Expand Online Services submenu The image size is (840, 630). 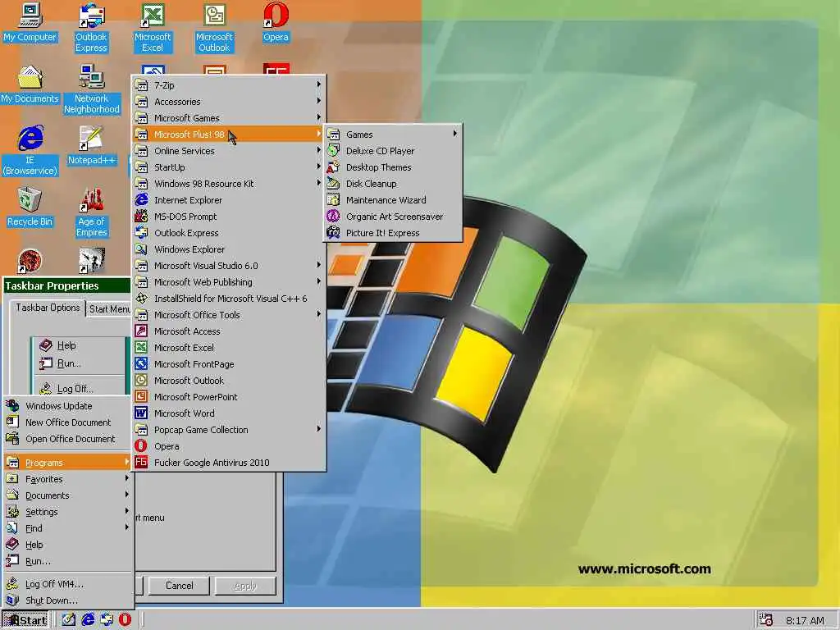(x=230, y=151)
